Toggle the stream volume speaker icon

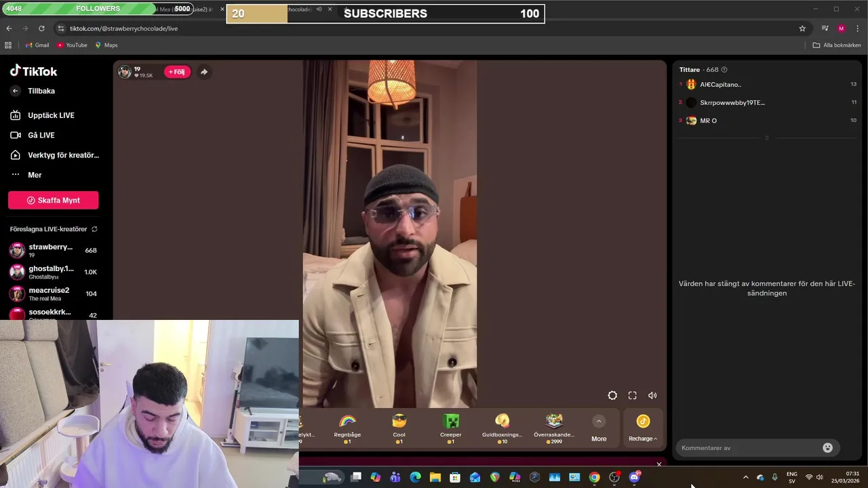652,396
